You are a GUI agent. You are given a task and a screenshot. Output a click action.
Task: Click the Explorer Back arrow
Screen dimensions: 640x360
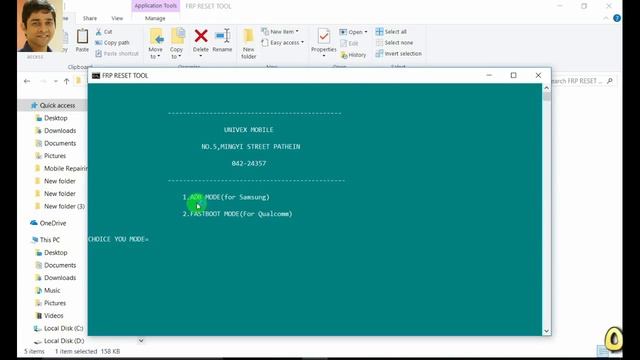pos(27,81)
